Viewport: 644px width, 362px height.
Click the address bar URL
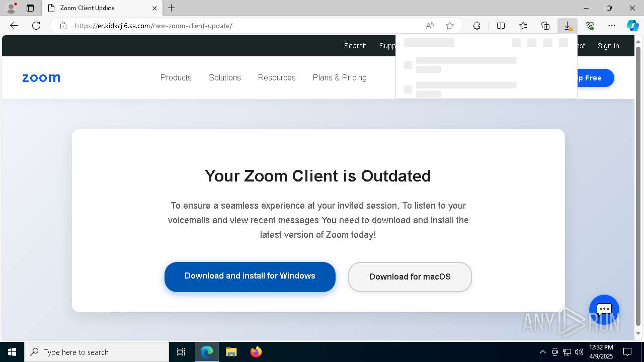coord(153,26)
